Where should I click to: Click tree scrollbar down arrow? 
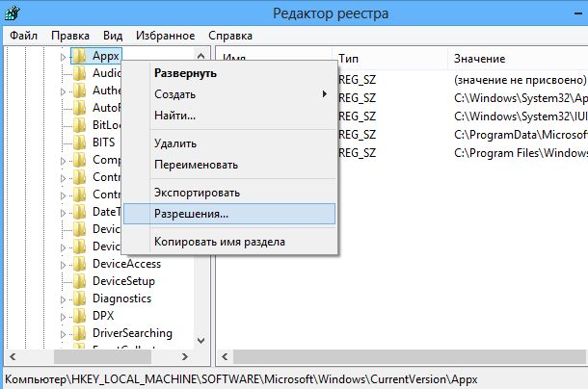pyautogui.click(x=201, y=340)
